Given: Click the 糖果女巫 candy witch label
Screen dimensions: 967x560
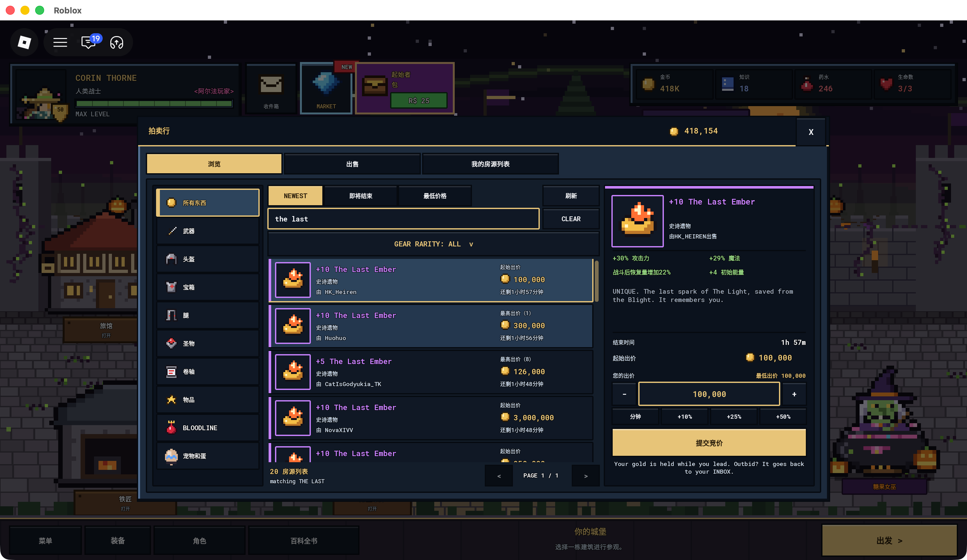Looking at the screenshot, I should [884, 486].
